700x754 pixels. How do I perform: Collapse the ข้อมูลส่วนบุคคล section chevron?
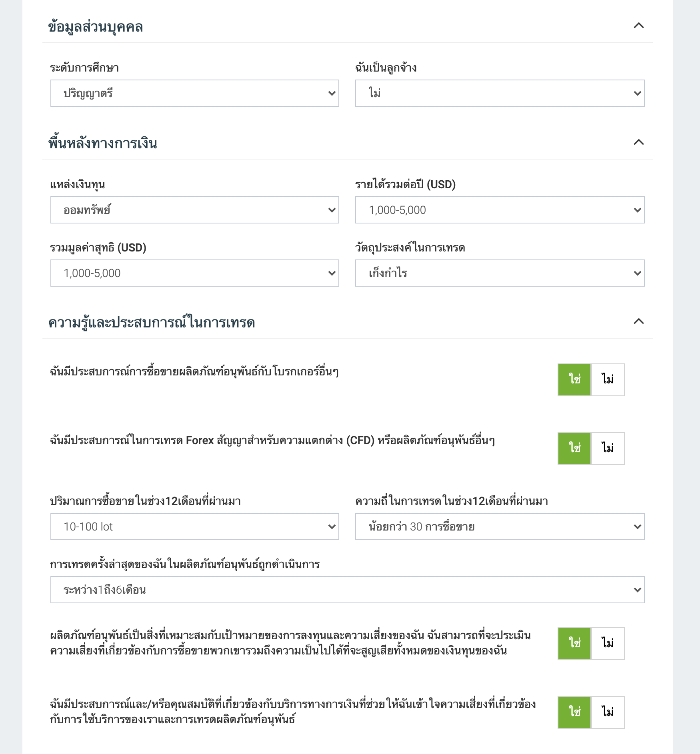pyautogui.click(x=639, y=26)
